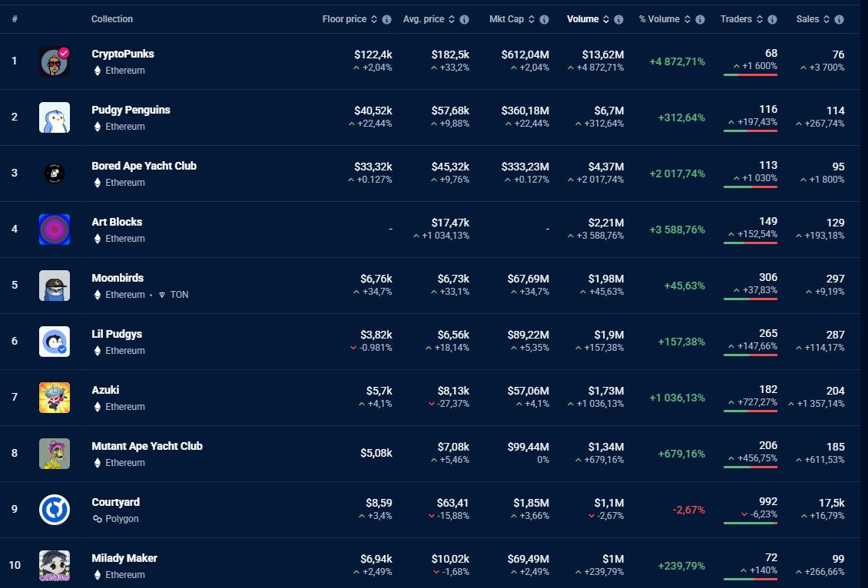This screenshot has height=588, width=868.
Task: Click CryptoPunks traders buy/sell ratio bar
Action: pos(750,74)
